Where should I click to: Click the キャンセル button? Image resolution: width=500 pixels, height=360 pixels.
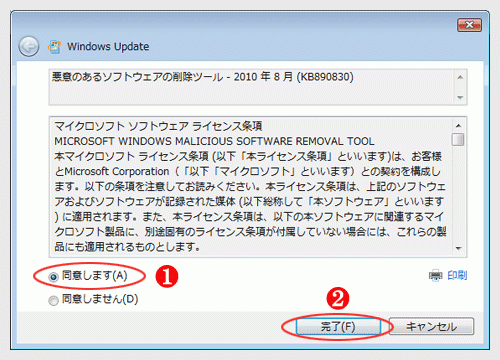point(431,326)
